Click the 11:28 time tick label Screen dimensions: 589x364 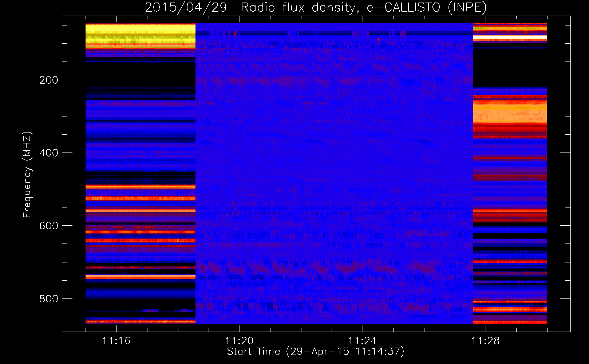tap(485, 341)
